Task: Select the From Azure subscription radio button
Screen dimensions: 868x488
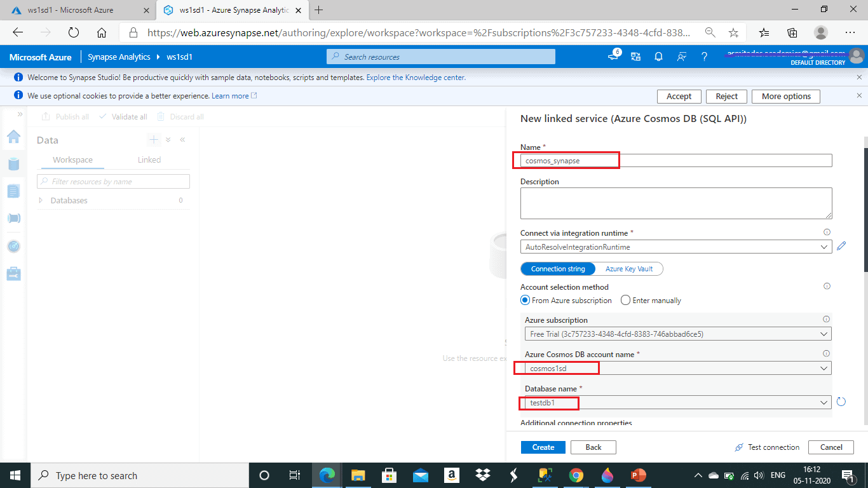Action: click(525, 301)
